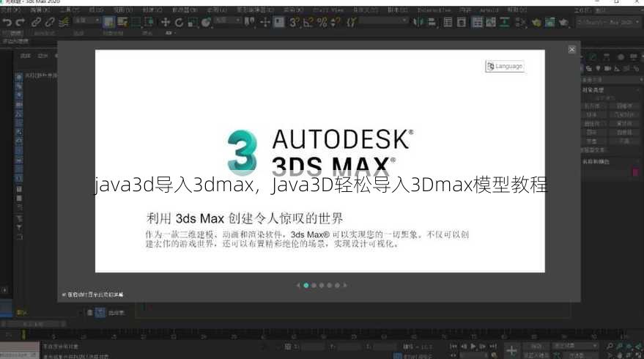
Task: Click the Unlink Selection broken chain icon
Action: click(x=50, y=22)
